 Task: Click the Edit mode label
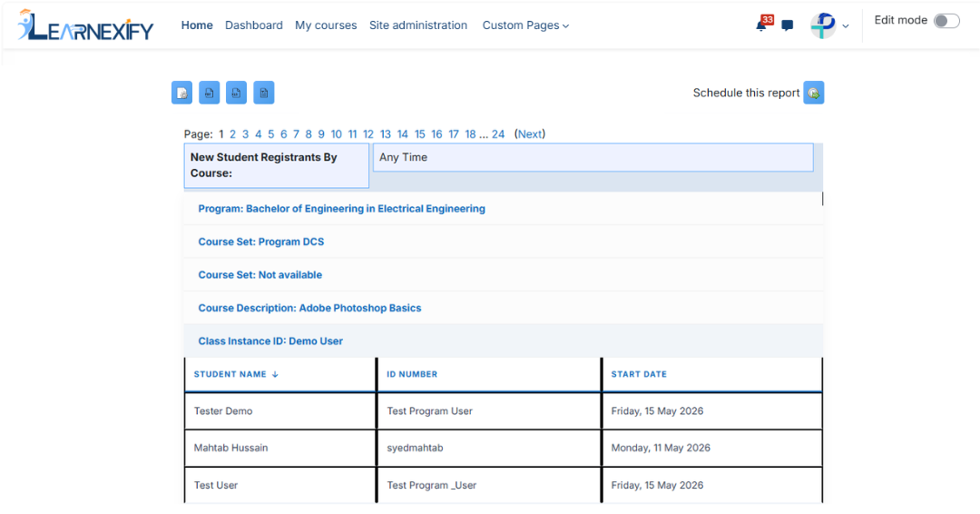[901, 21]
